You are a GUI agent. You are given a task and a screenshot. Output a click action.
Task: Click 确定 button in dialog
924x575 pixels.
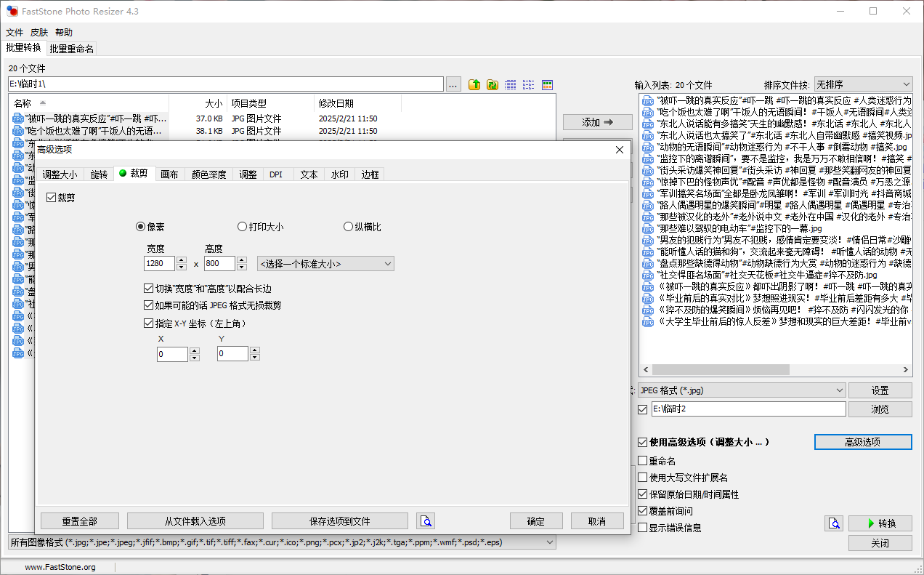pos(536,521)
